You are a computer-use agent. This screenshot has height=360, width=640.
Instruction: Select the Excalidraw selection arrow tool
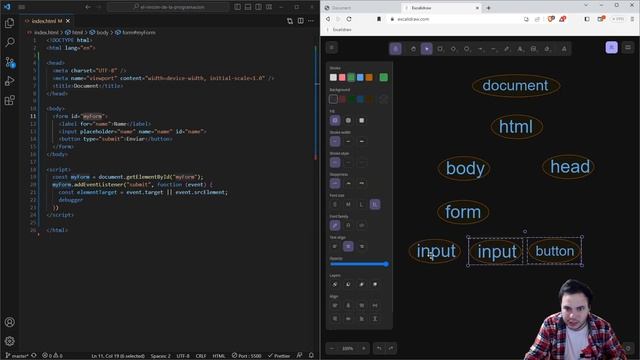click(x=427, y=49)
